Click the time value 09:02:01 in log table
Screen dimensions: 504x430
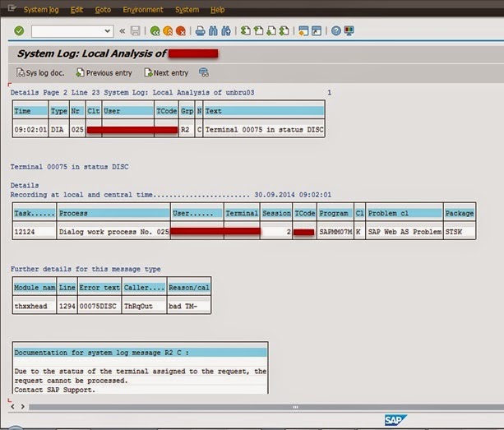pos(30,130)
